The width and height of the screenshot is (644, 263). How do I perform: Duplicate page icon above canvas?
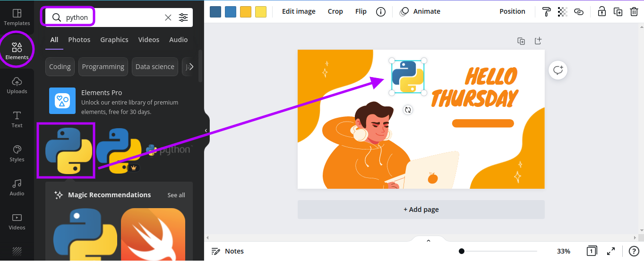coord(521,41)
